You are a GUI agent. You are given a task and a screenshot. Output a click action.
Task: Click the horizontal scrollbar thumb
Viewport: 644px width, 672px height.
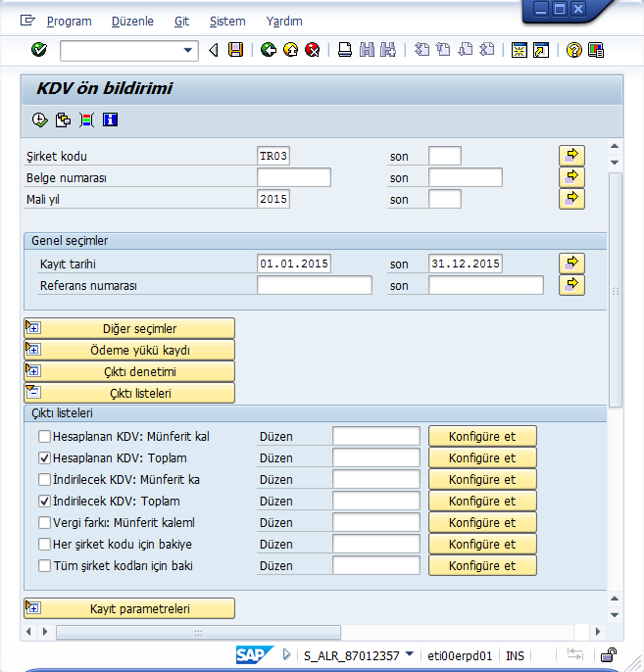(198, 632)
